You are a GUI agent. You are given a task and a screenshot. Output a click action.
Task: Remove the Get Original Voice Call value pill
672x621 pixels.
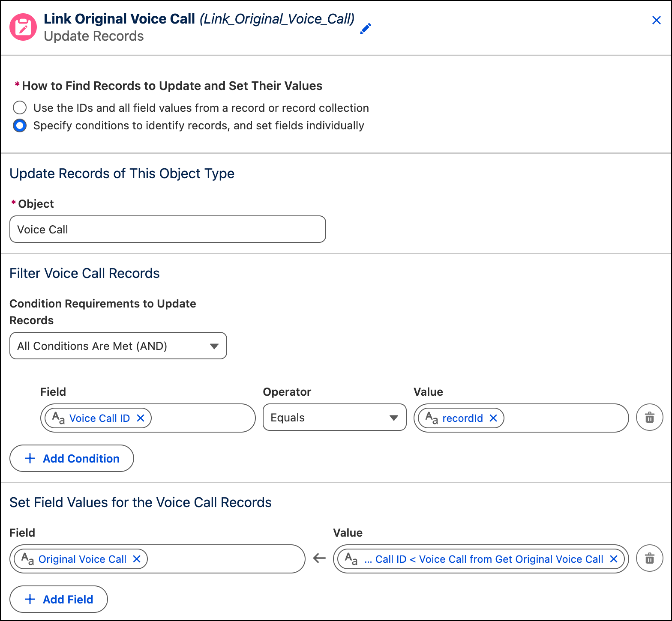click(x=614, y=559)
